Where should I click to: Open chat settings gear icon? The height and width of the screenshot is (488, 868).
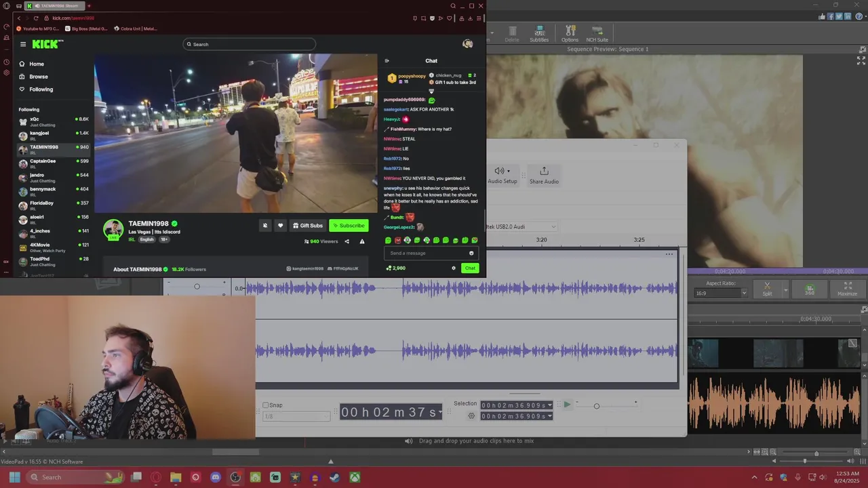point(454,268)
